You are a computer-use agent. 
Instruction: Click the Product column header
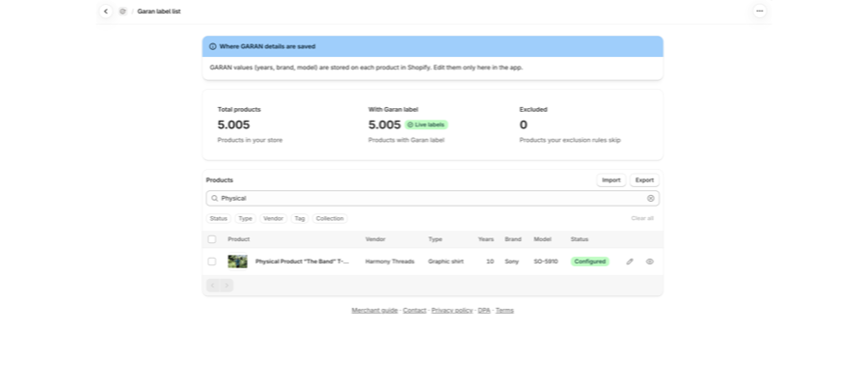click(x=238, y=239)
